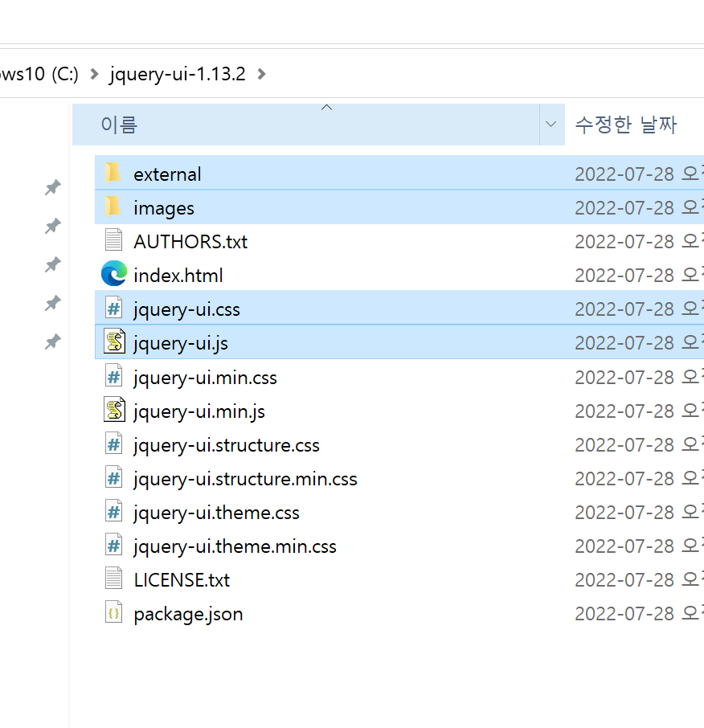Select the images folder name

pos(164,208)
